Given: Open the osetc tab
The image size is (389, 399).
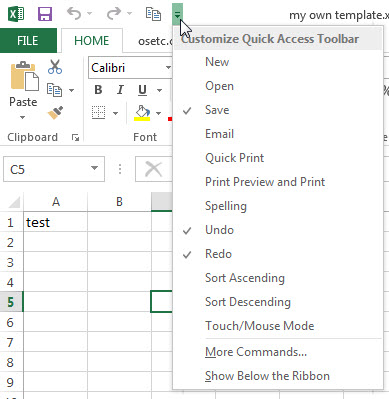Looking at the screenshot, I should [155, 41].
